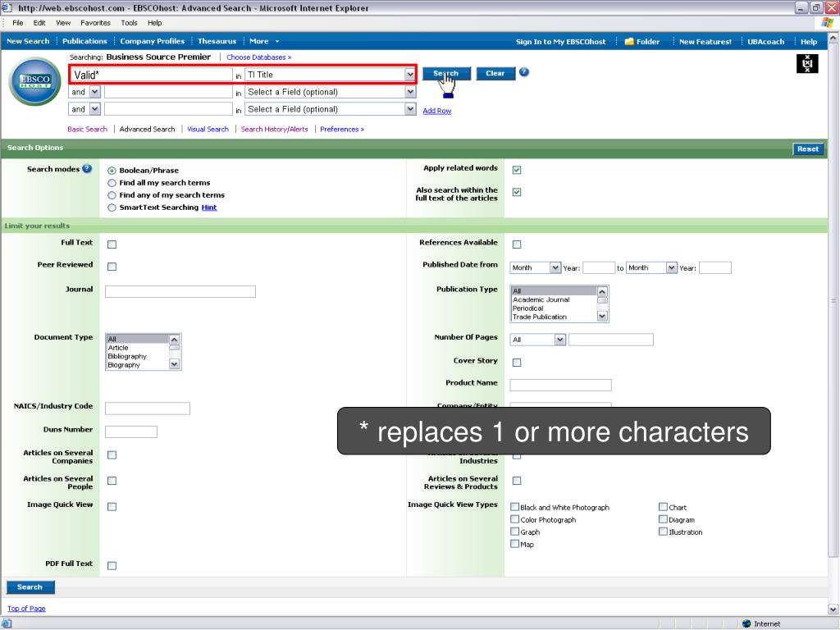Open the SmartText Hint link

(209, 208)
